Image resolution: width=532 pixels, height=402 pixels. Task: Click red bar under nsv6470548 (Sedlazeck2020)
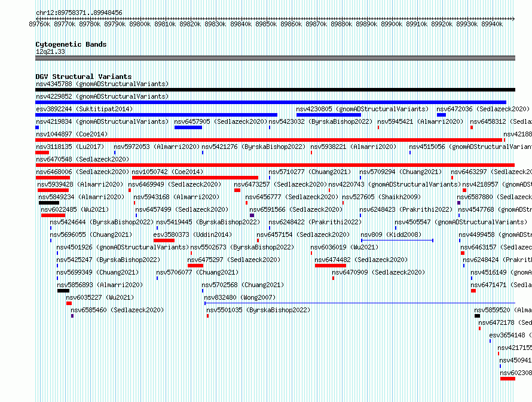(275, 165)
